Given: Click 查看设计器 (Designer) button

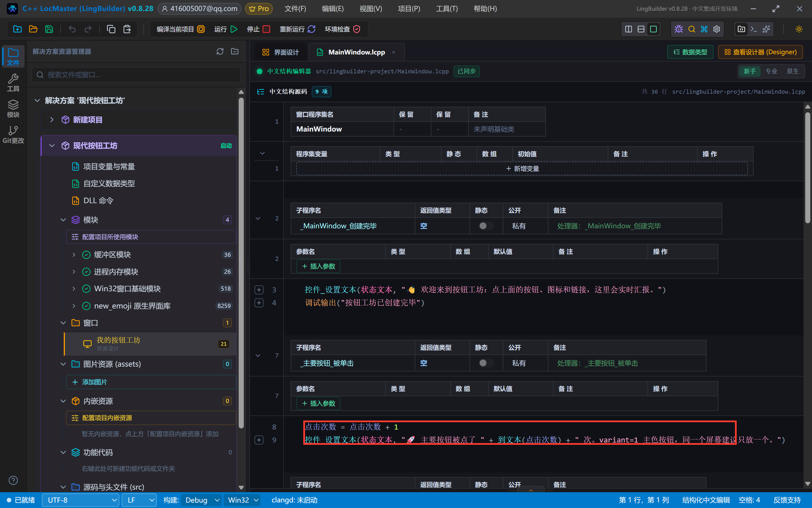Looking at the screenshot, I should tap(760, 52).
